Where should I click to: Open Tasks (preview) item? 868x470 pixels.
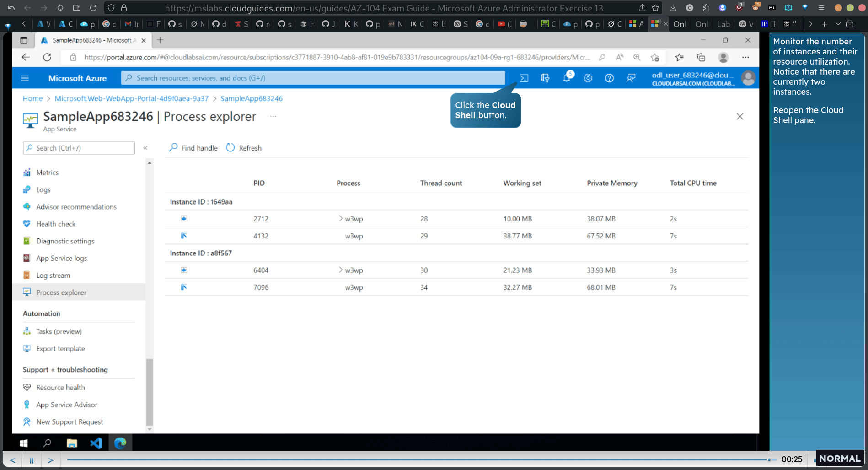click(x=59, y=331)
